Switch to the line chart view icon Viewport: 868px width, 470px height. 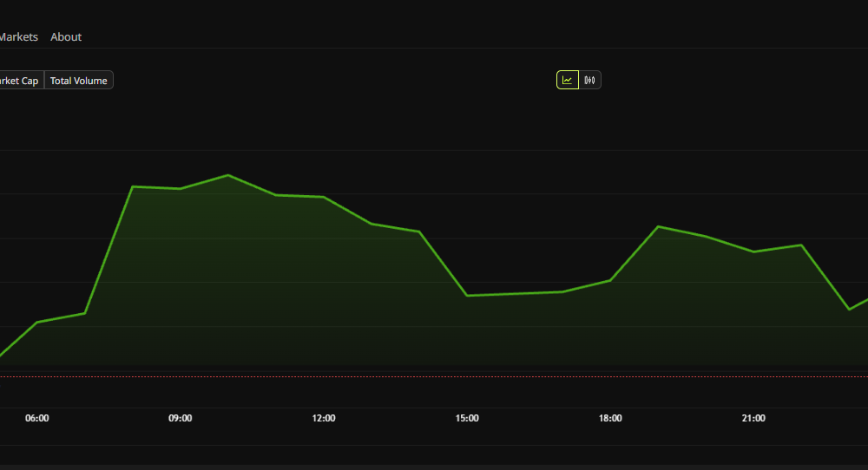[568, 80]
